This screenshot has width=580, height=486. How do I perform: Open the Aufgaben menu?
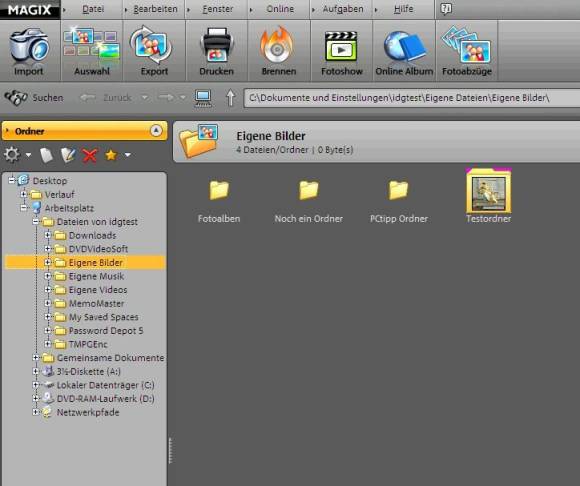pos(343,9)
